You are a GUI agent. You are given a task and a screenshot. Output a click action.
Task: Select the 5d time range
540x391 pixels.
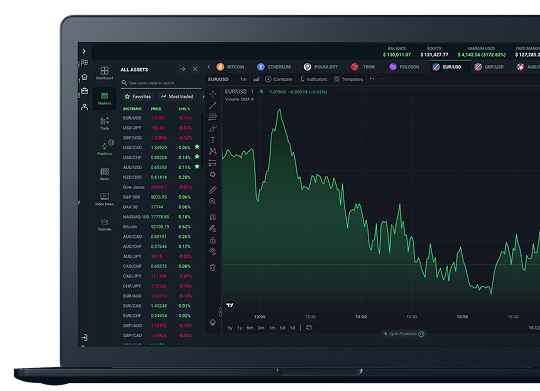tap(282, 328)
